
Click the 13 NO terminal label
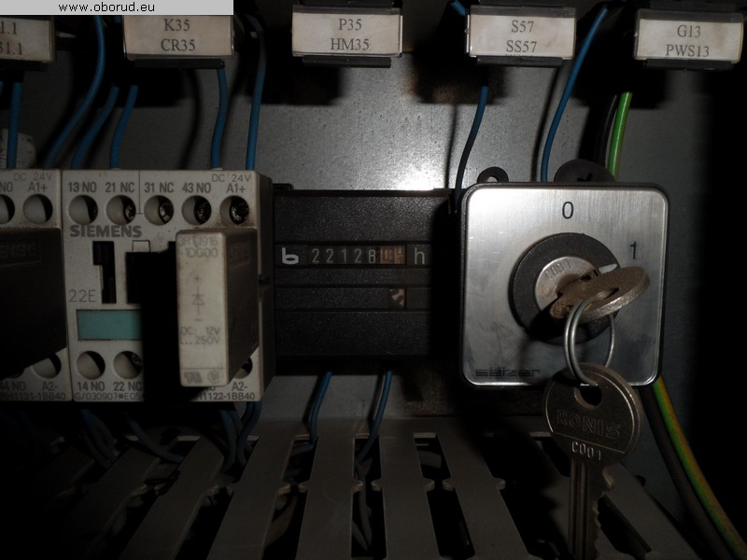(82, 188)
